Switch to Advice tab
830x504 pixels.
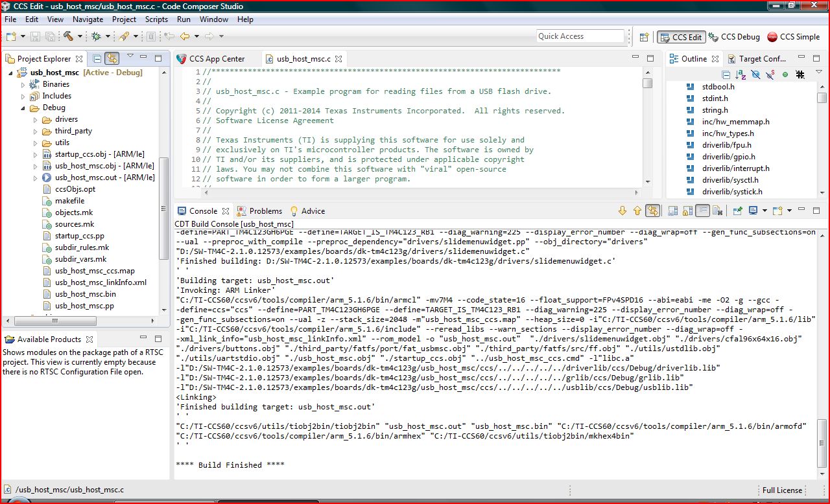point(307,211)
